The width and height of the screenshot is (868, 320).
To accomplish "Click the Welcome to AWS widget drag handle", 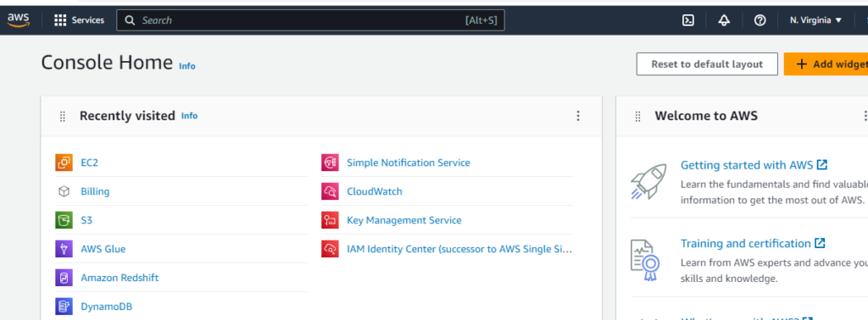I will [637, 116].
